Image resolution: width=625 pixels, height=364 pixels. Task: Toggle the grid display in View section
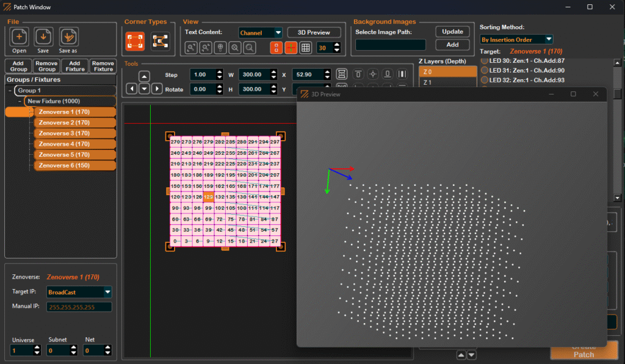click(x=305, y=47)
